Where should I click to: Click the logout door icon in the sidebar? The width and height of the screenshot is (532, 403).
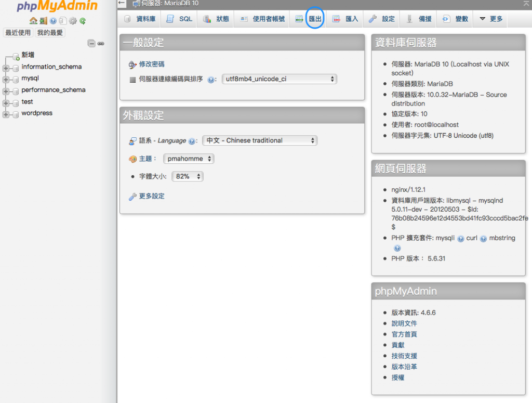[x=44, y=21]
